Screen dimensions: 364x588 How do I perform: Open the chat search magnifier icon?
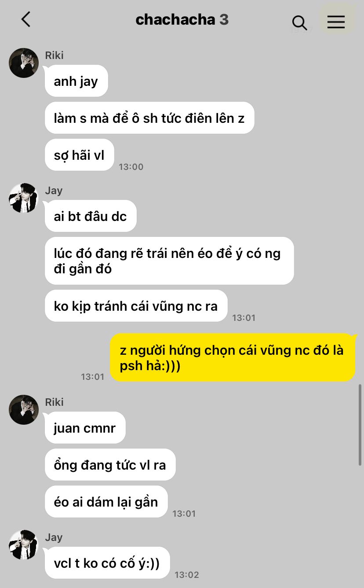pyautogui.click(x=299, y=22)
